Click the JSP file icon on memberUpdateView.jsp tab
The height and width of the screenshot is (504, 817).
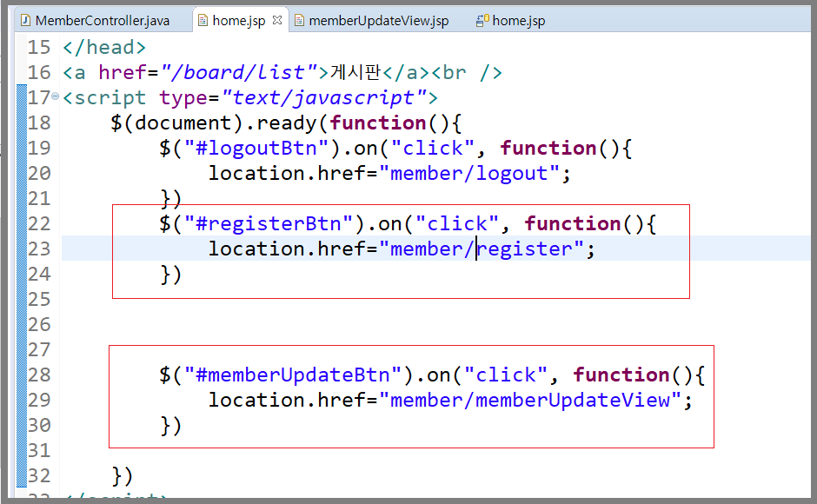(x=299, y=20)
